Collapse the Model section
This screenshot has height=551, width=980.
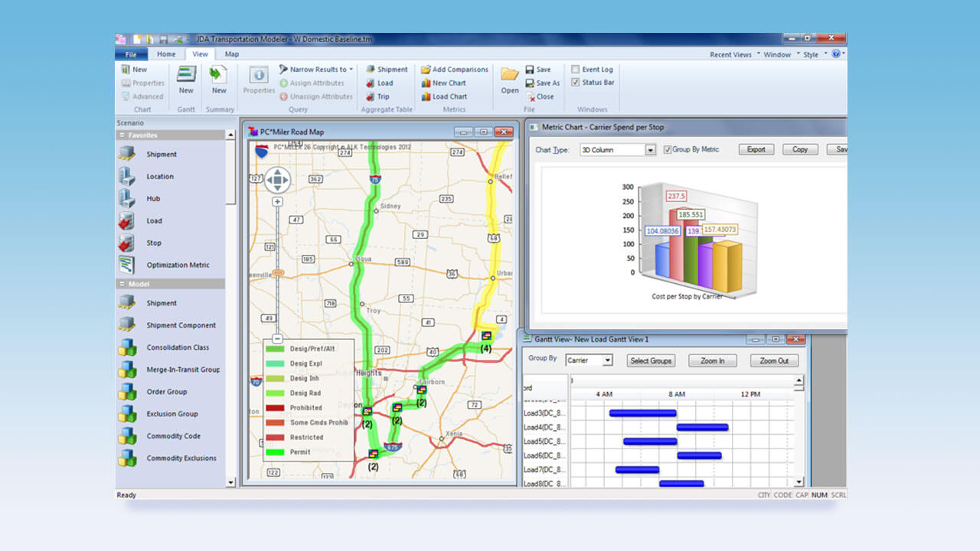click(122, 284)
